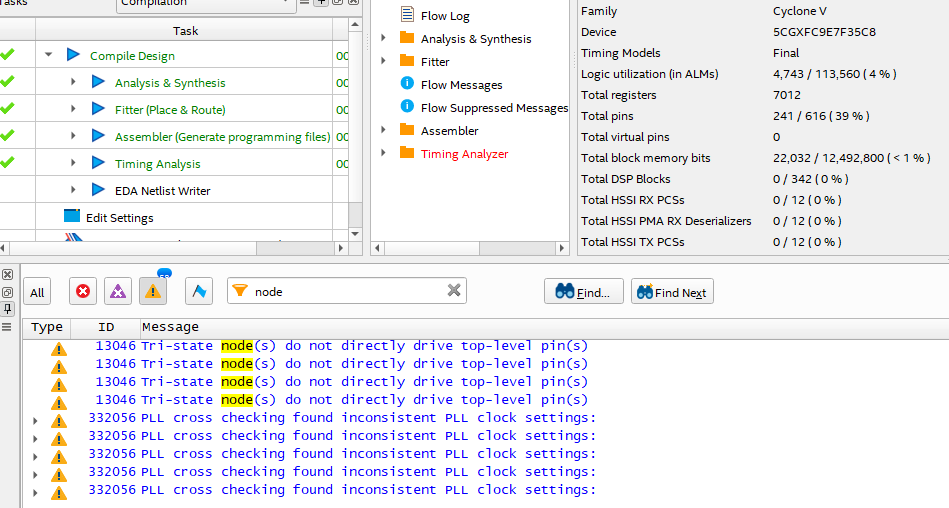Expand the Fitter report folder
The image size is (949, 508).
pos(383,61)
